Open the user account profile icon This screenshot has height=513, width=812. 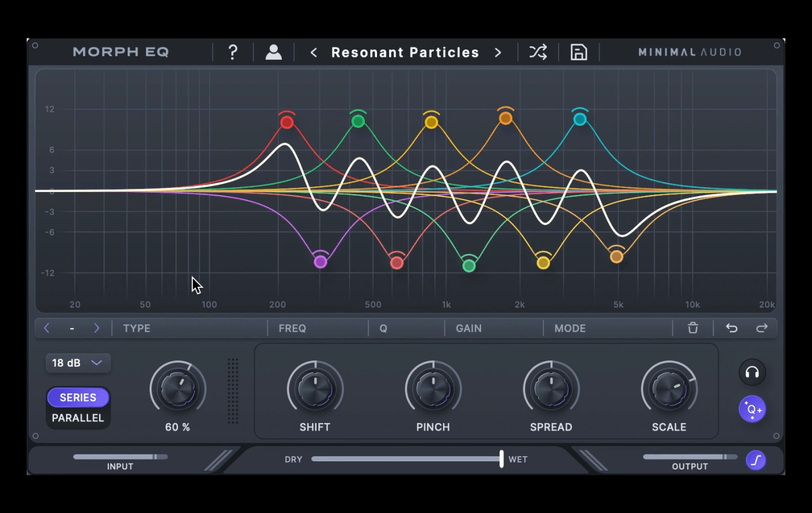tap(273, 52)
